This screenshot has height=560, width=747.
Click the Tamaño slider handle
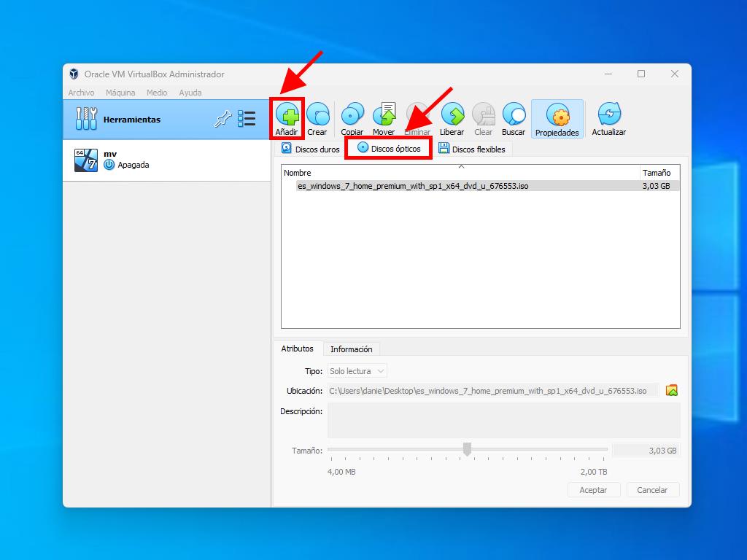[468, 449]
